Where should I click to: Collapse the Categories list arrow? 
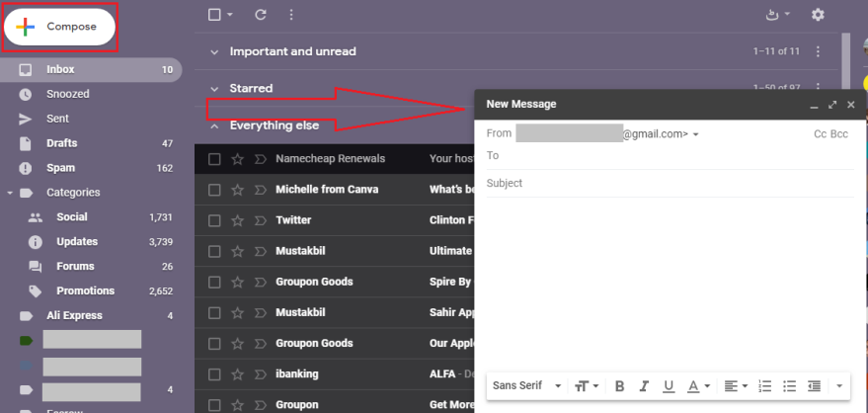(x=10, y=193)
